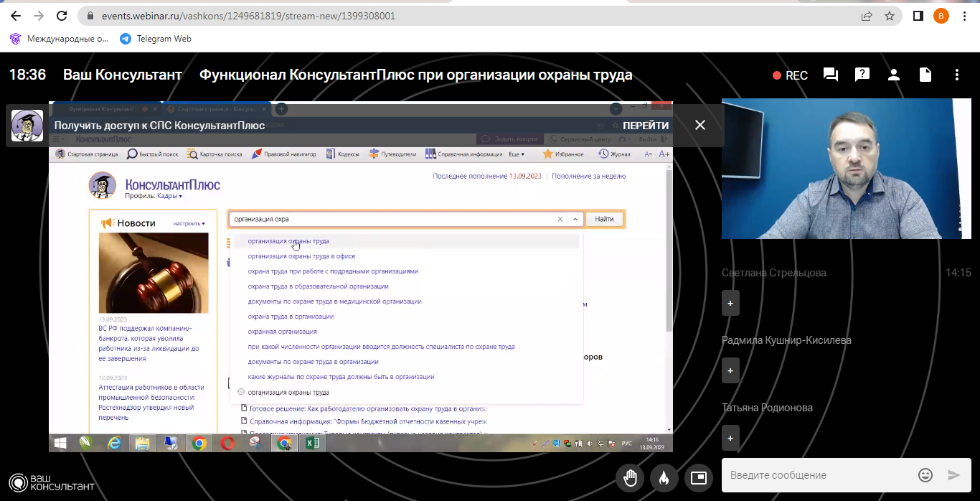Select suggestion организация охраны труда в офисе

coord(301,256)
